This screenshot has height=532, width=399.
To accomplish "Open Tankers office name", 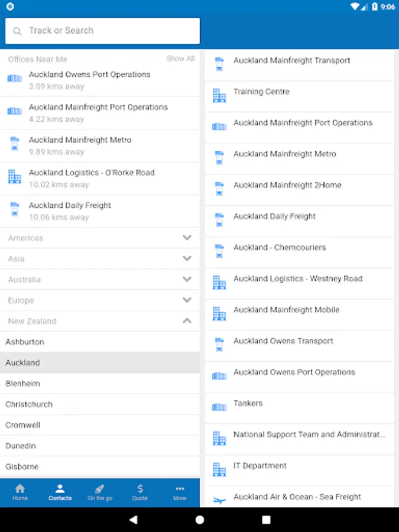I will 248,403.
